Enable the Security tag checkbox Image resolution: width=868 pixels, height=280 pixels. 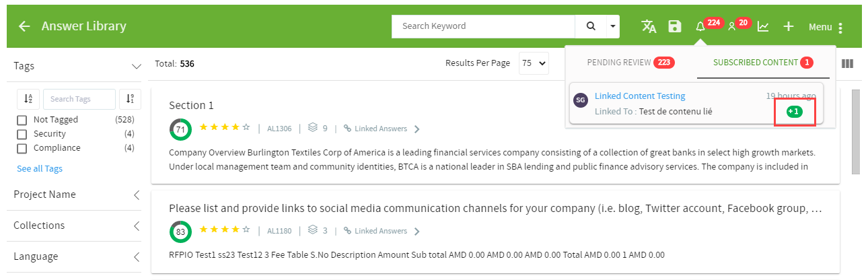(x=22, y=134)
